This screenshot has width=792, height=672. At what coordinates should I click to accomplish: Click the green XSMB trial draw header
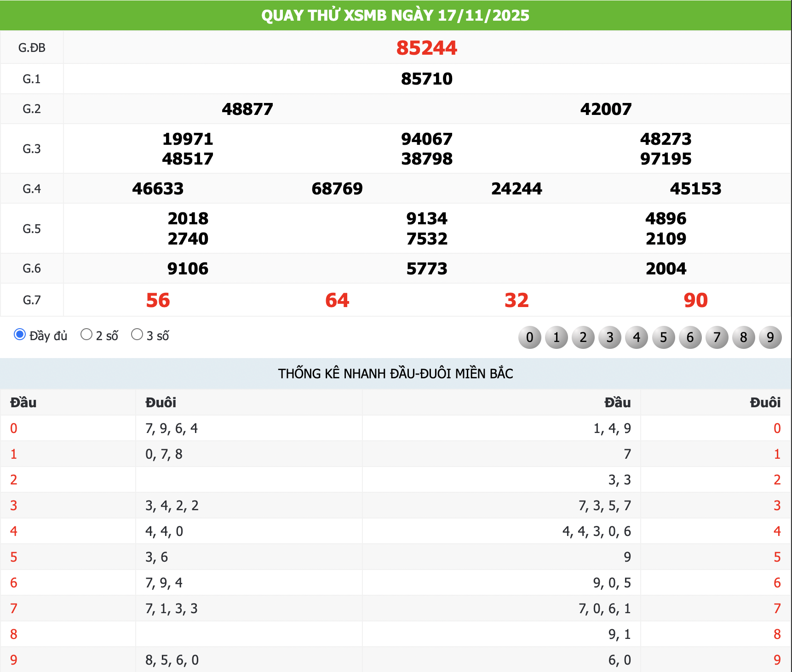point(396,15)
